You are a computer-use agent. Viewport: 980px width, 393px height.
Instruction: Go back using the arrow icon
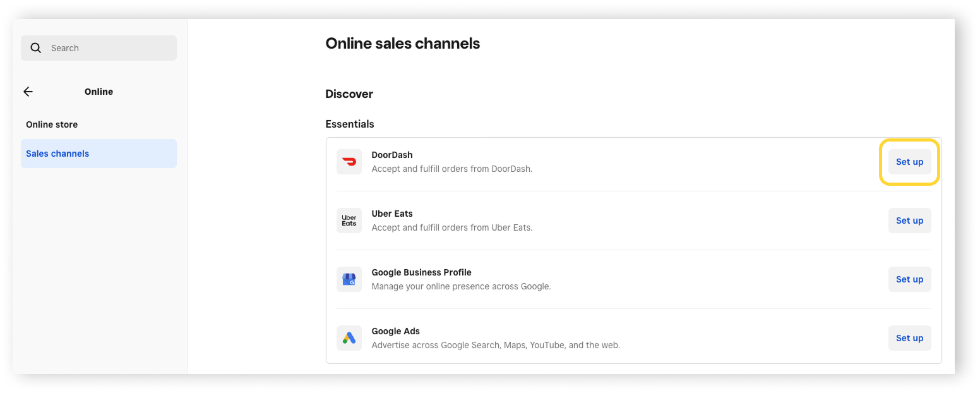[28, 92]
